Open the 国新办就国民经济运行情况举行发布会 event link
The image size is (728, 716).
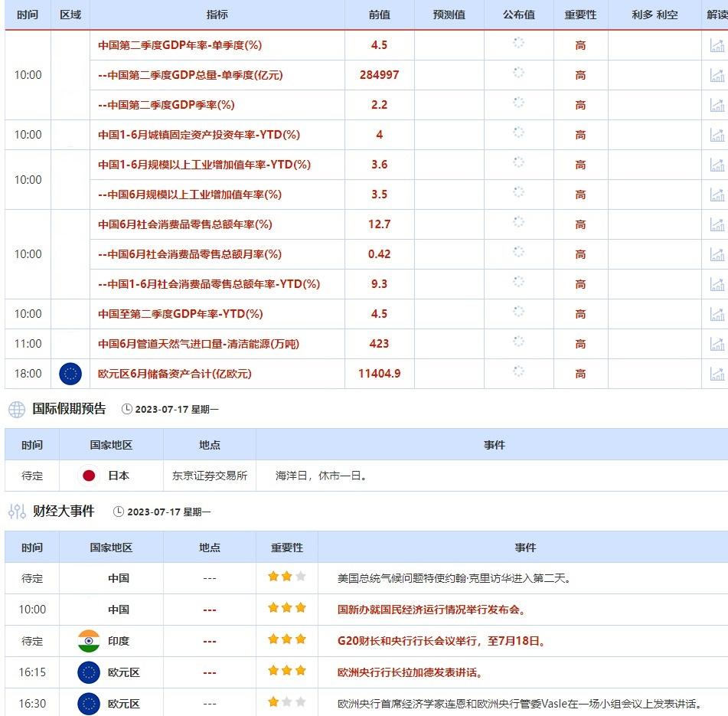(x=429, y=610)
